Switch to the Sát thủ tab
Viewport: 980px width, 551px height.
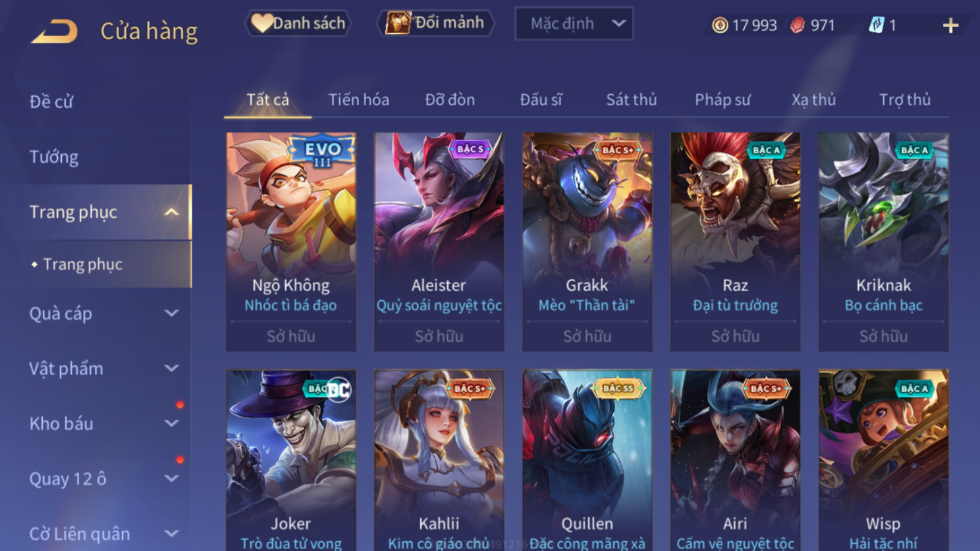[x=631, y=99]
